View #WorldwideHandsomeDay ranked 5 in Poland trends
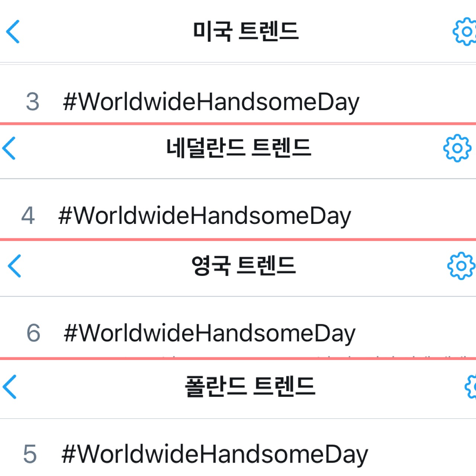 215,454
